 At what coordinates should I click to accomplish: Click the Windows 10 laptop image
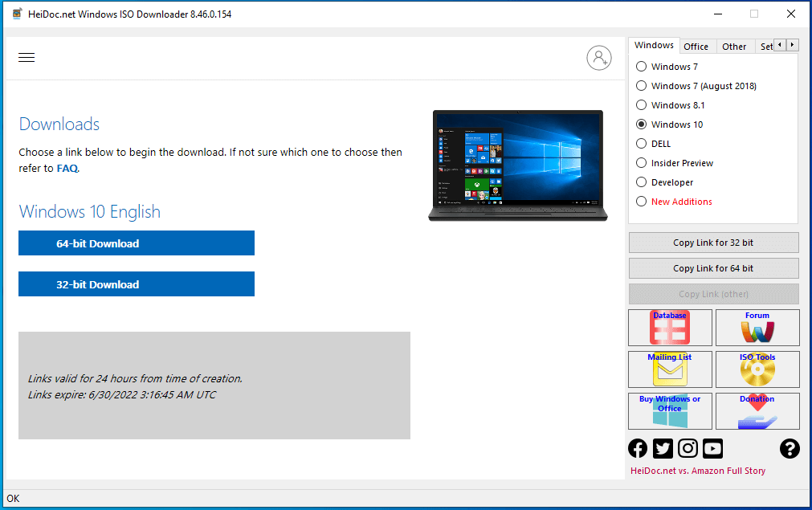point(518,165)
